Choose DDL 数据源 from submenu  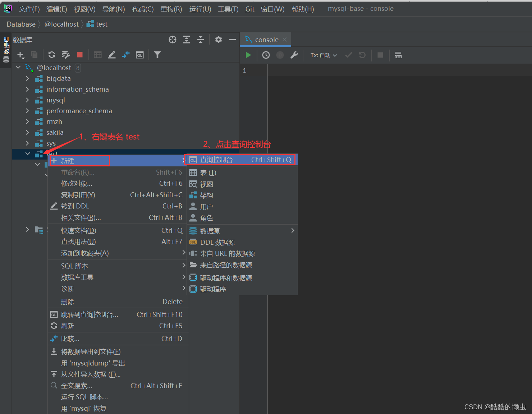(242, 243)
